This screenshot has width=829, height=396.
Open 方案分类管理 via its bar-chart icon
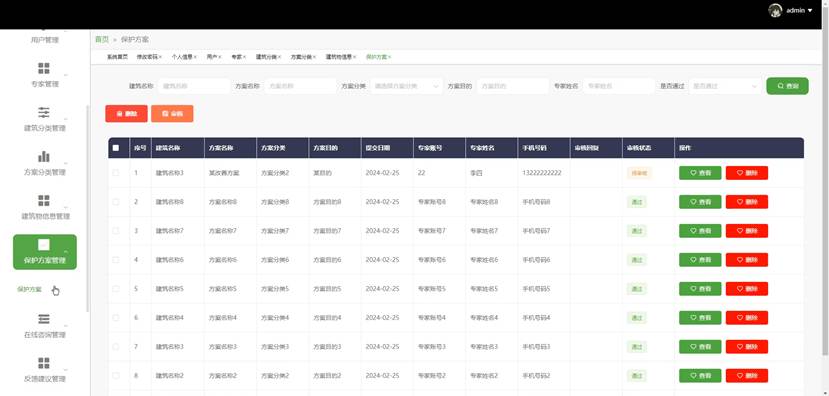(x=44, y=156)
